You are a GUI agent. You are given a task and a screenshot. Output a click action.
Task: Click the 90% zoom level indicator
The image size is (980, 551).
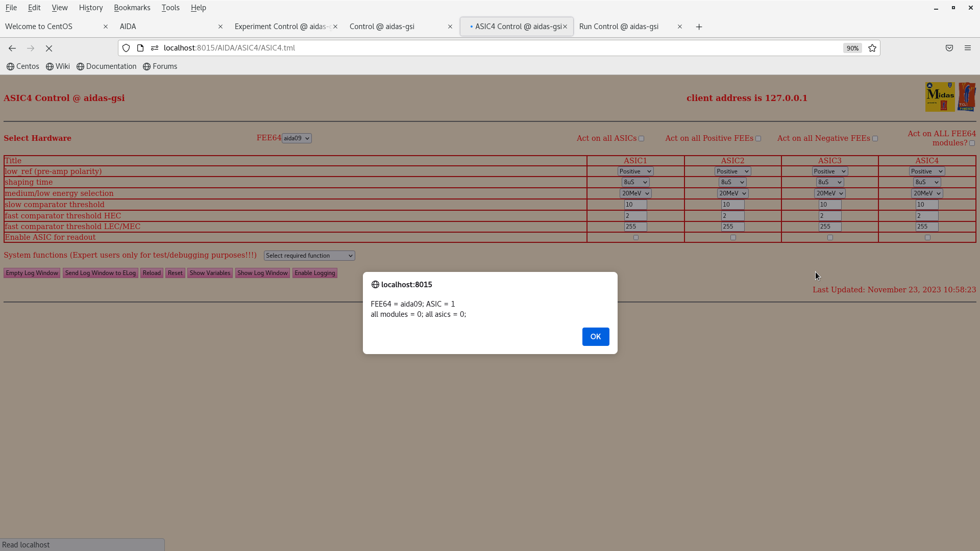852,48
